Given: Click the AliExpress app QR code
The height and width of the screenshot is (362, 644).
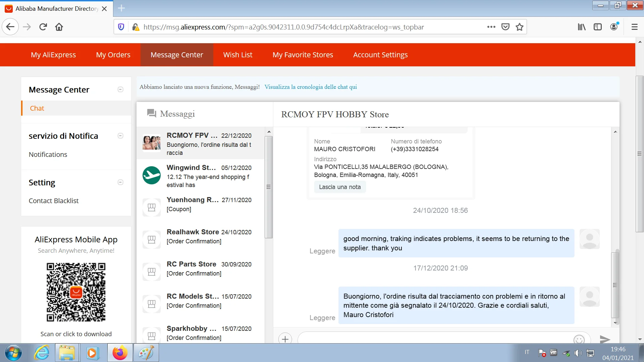Looking at the screenshot, I should 76,292.
